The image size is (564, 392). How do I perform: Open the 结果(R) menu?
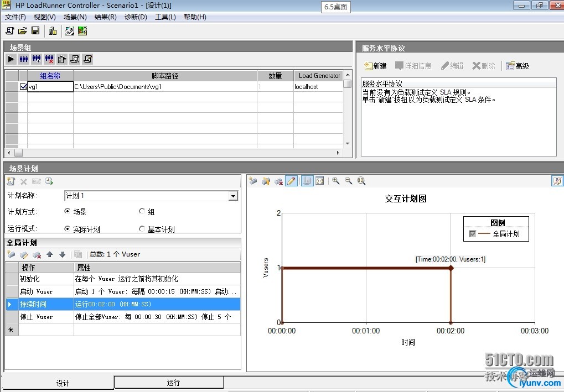coord(105,17)
